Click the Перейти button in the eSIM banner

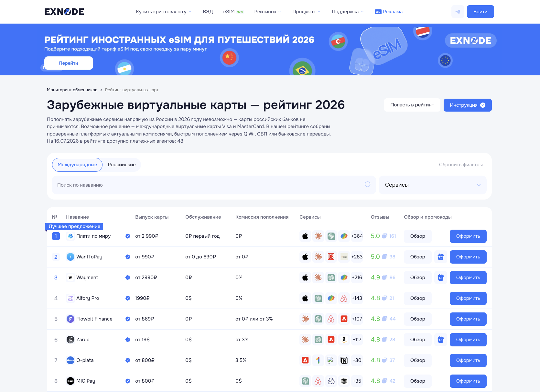click(x=69, y=63)
